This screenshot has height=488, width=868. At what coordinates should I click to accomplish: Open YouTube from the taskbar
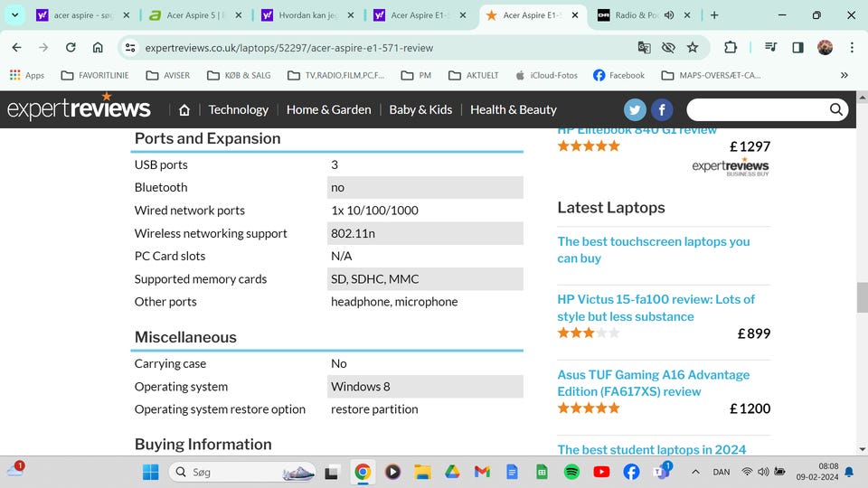(601, 472)
